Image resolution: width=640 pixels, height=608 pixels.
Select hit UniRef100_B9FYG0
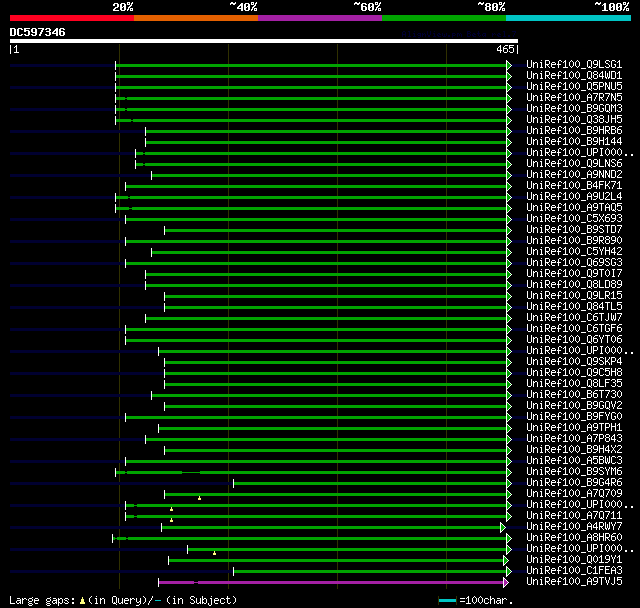click(x=574, y=417)
